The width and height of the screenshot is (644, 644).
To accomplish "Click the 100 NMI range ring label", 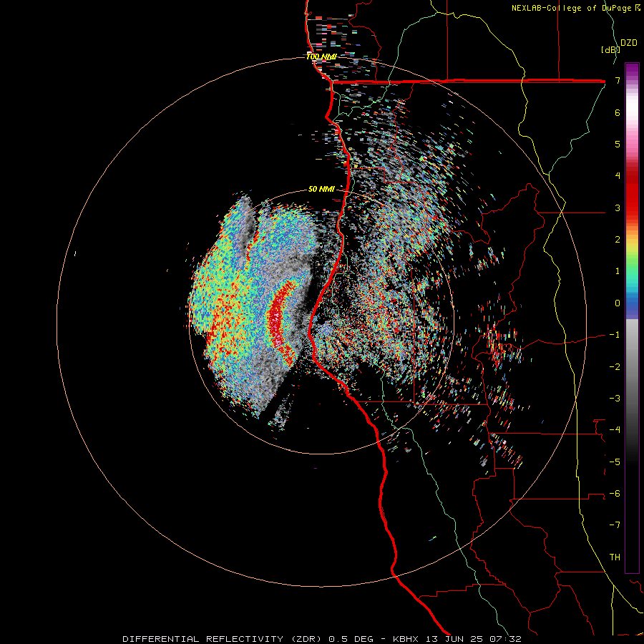I will pyautogui.click(x=321, y=57).
